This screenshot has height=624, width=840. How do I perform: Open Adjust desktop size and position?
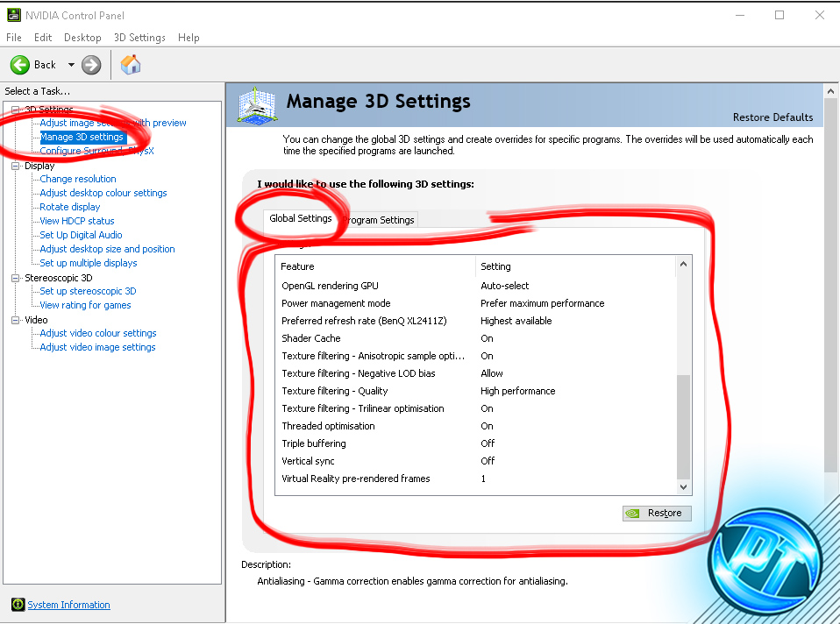pyautogui.click(x=107, y=249)
